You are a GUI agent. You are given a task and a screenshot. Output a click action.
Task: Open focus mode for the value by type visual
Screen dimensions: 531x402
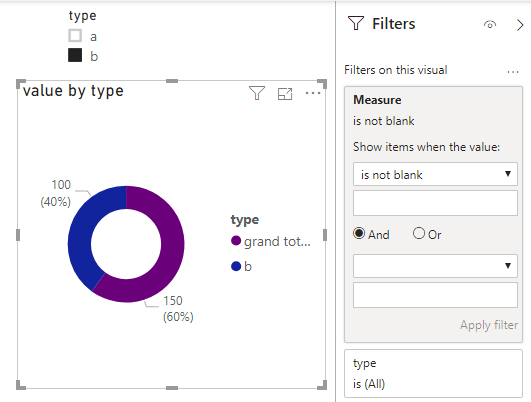(285, 93)
